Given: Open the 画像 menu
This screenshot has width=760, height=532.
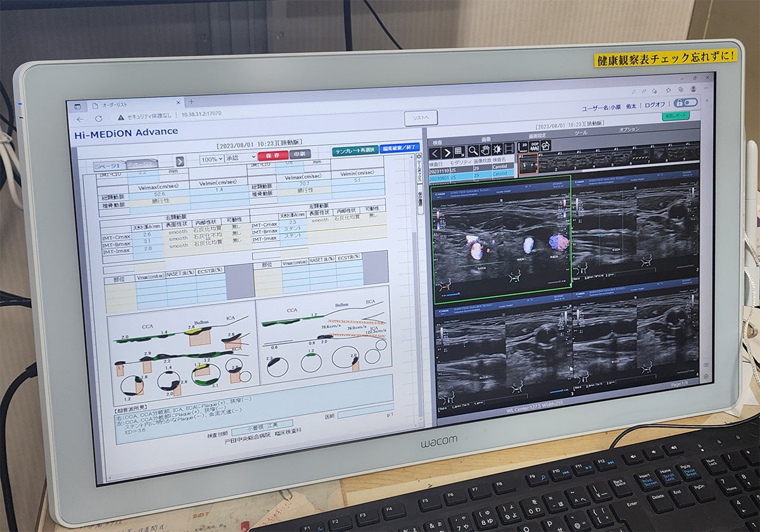Looking at the screenshot, I should [x=486, y=139].
